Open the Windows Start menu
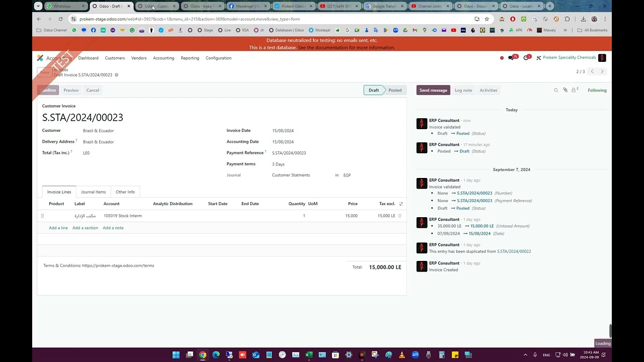The height and width of the screenshot is (362, 644). (176, 355)
